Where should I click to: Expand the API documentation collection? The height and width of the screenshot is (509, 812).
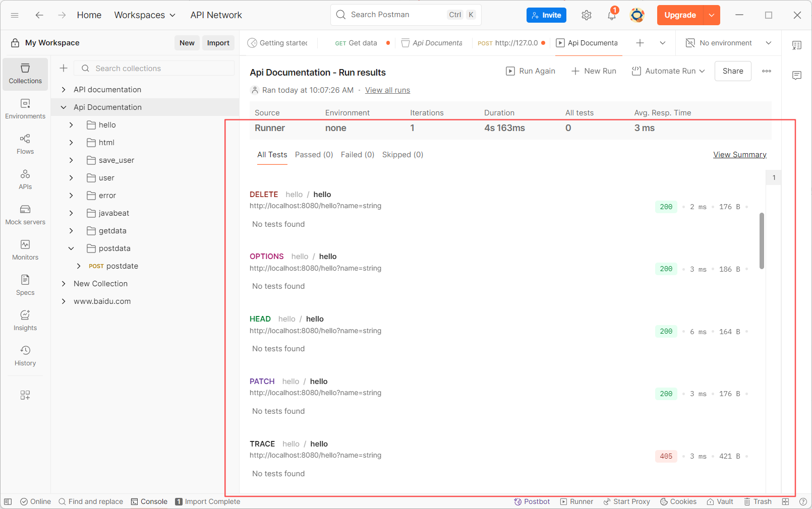pos(64,90)
